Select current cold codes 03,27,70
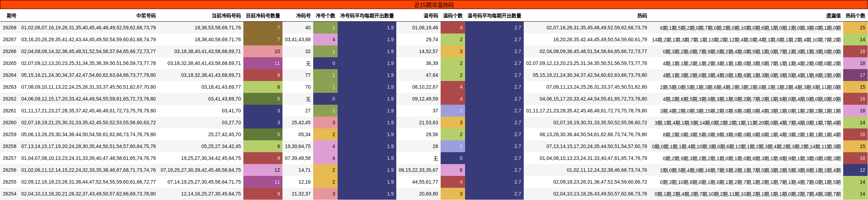The image size is (868, 200). (x=231, y=123)
